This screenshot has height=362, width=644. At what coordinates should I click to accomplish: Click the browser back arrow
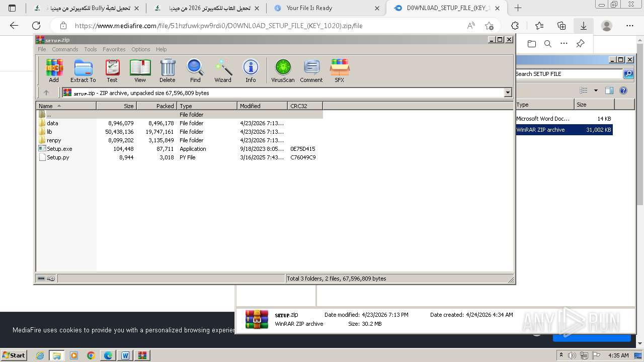(14, 26)
